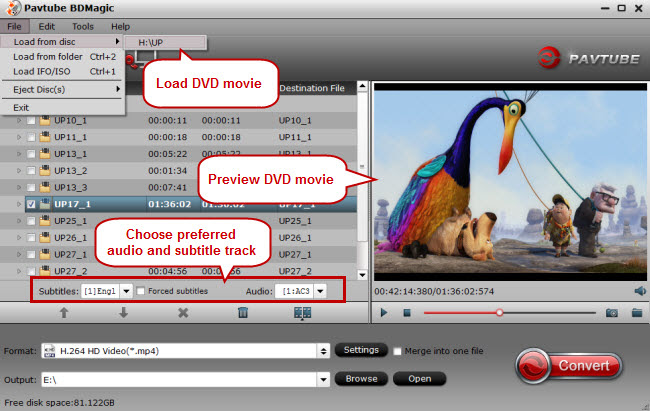Remove selected item X icon
650x411 pixels.
click(183, 313)
